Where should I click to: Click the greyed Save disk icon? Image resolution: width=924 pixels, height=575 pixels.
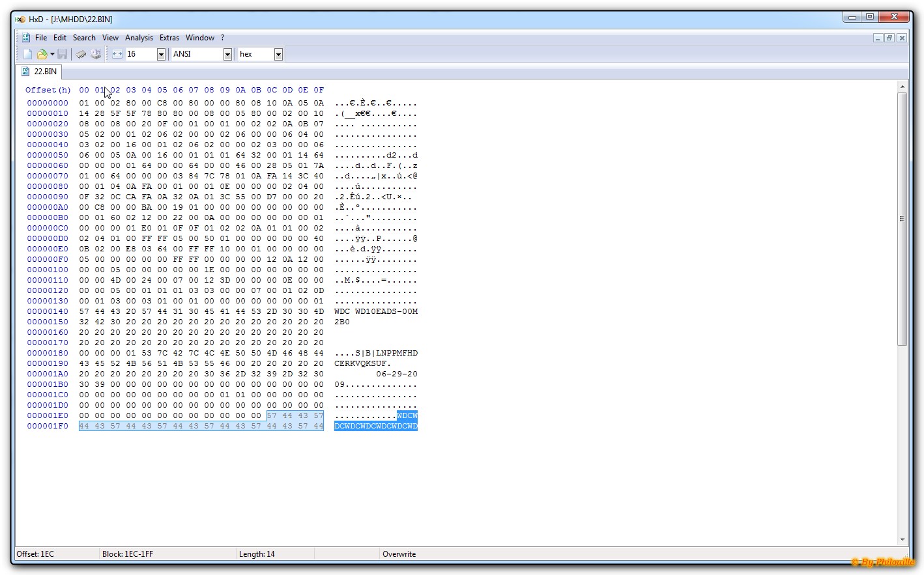click(63, 54)
